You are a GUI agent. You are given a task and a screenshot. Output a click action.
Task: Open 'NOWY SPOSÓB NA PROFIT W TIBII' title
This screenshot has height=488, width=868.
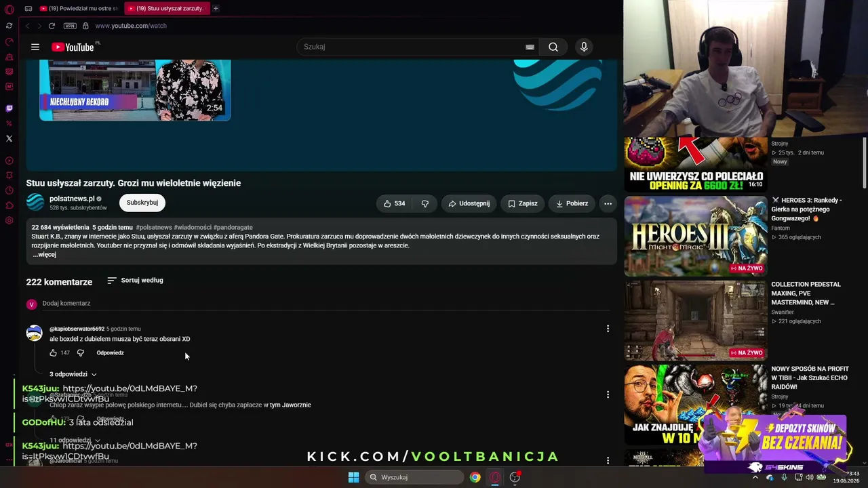[810, 378]
